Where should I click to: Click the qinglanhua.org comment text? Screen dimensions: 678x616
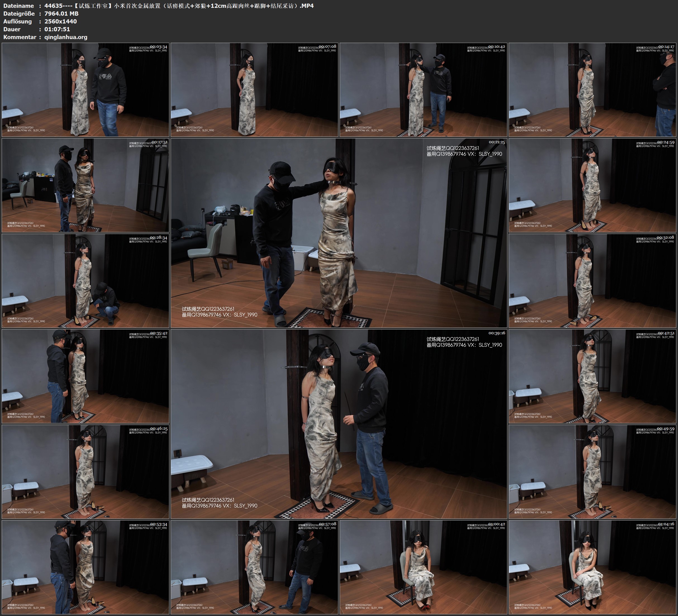coord(66,37)
